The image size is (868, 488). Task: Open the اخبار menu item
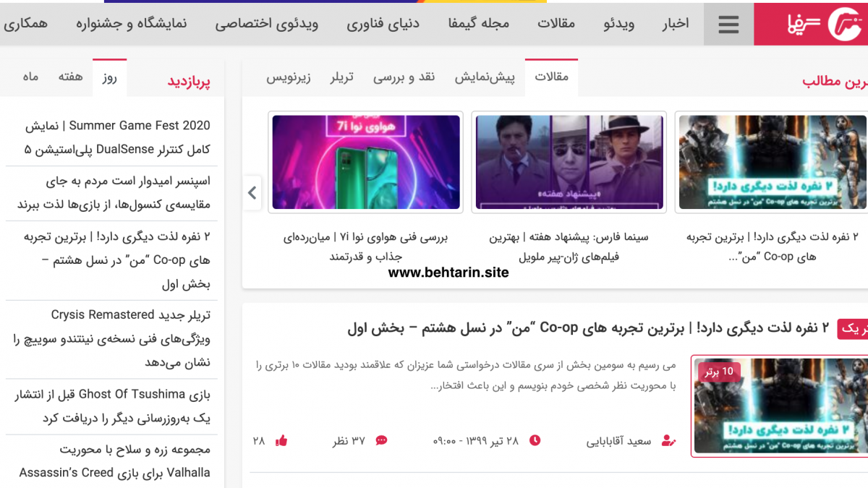point(676,24)
